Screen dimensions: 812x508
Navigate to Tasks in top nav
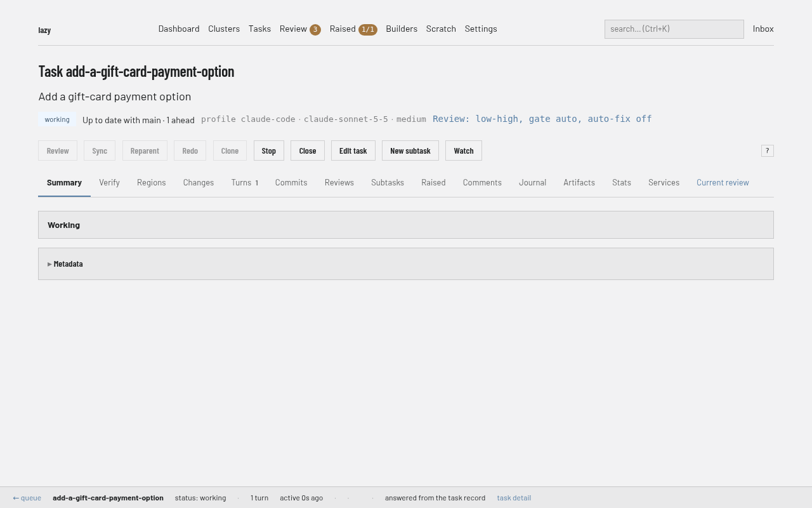pos(259,29)
